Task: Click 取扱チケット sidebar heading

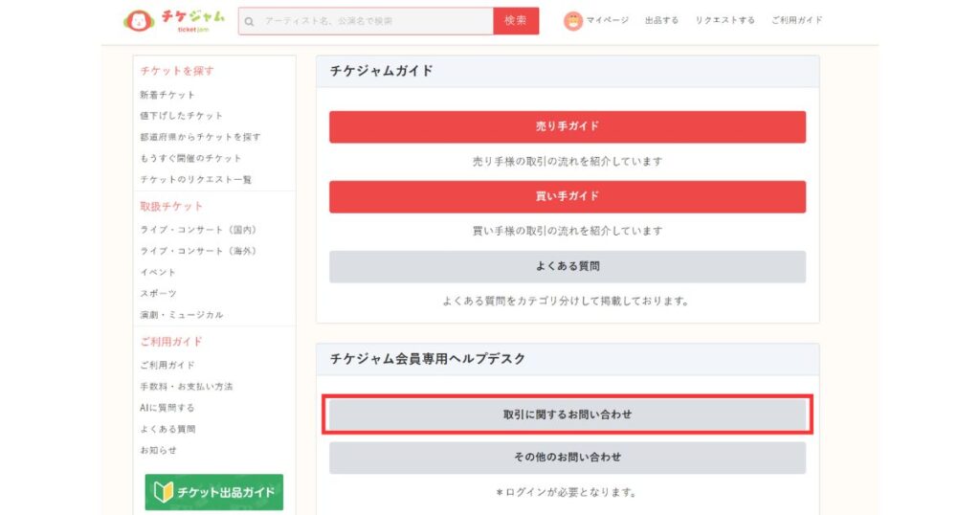Action: pos(171,207)
